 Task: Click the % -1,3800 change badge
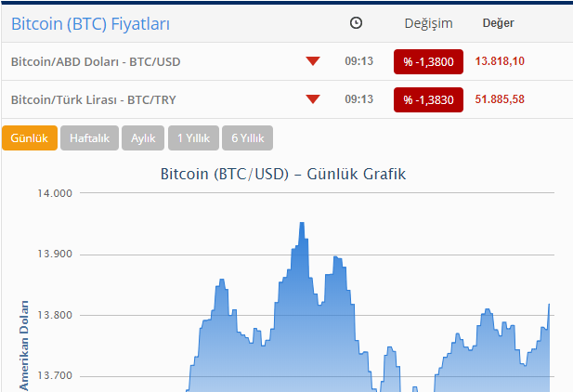pos(428,62)
